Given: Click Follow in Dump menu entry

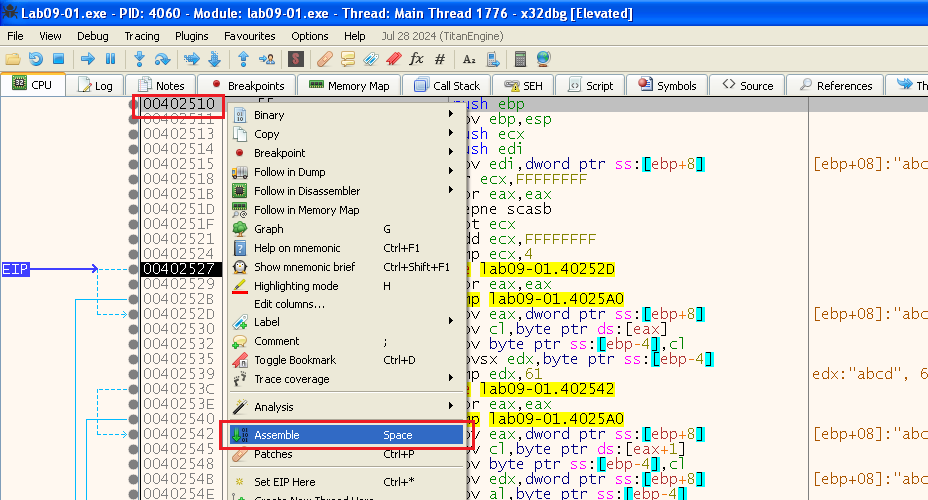Looking at the screenshot, I should tap(289, 172).
